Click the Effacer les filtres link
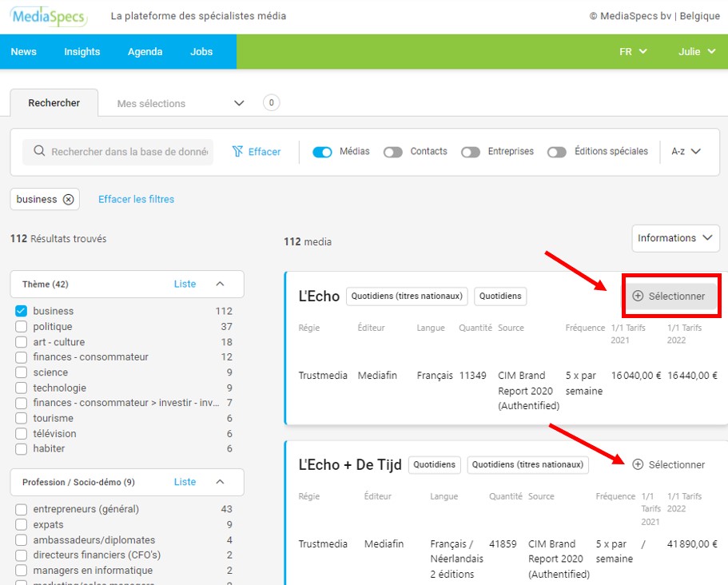 (136, 200)
